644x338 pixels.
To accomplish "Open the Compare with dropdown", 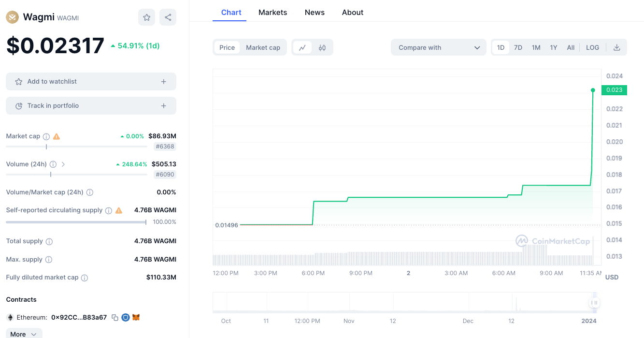I will point(438,47).
